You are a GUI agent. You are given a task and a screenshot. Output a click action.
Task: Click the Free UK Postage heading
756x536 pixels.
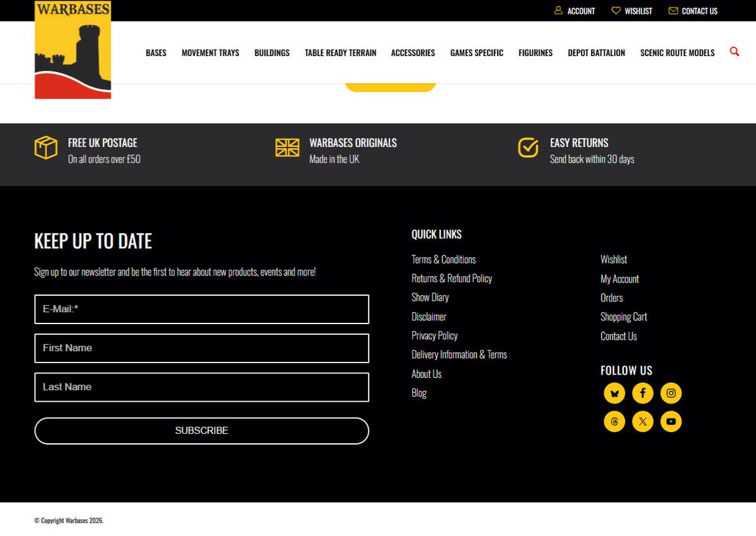[103, 143]
